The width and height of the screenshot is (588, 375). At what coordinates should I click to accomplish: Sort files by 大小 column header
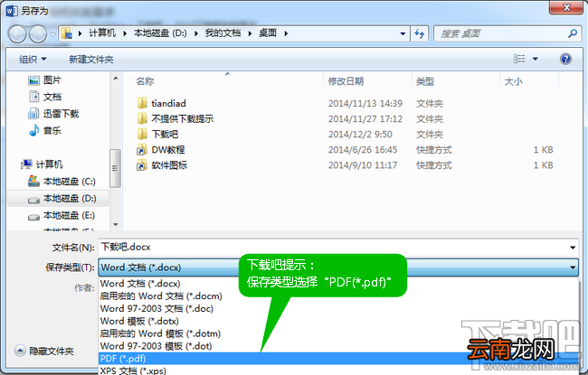click(x=514, y=81)
